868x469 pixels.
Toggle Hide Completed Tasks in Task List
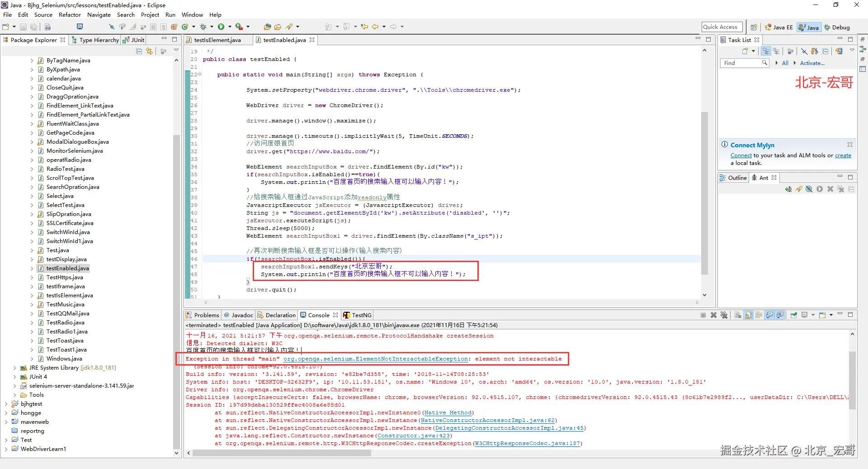tap(804, 51)
